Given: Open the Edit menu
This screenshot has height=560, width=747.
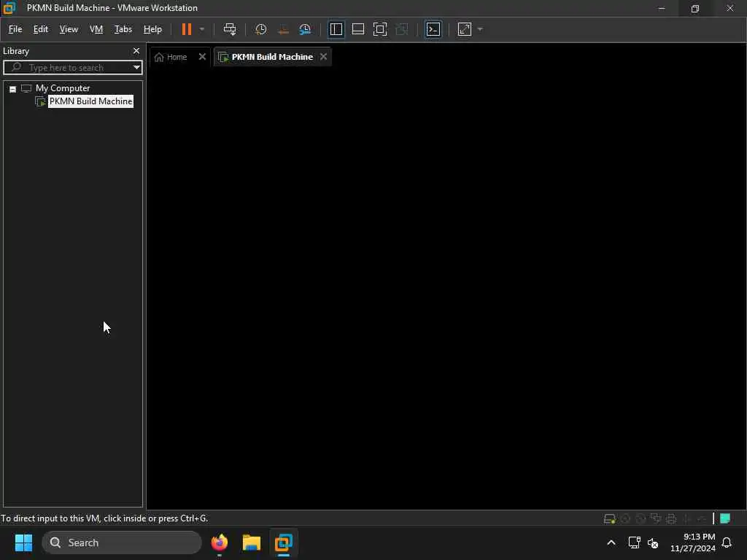Looking at the screenshot, I should coord(41,29).
